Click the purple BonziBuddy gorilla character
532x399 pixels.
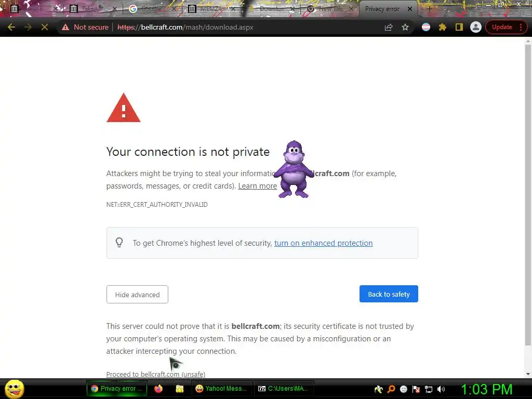(294, 169)
